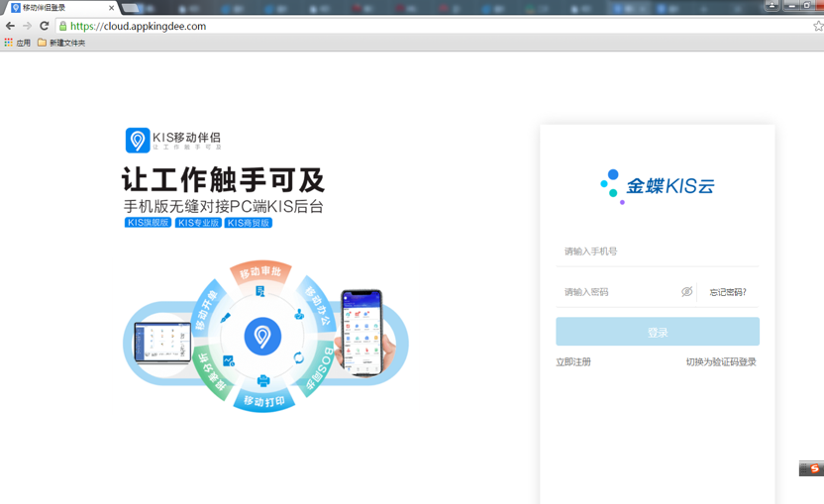Click the 报表分析 segment in the wheel
The height and width of the screenshot is (504, 824).
click(x=213, y=372)
